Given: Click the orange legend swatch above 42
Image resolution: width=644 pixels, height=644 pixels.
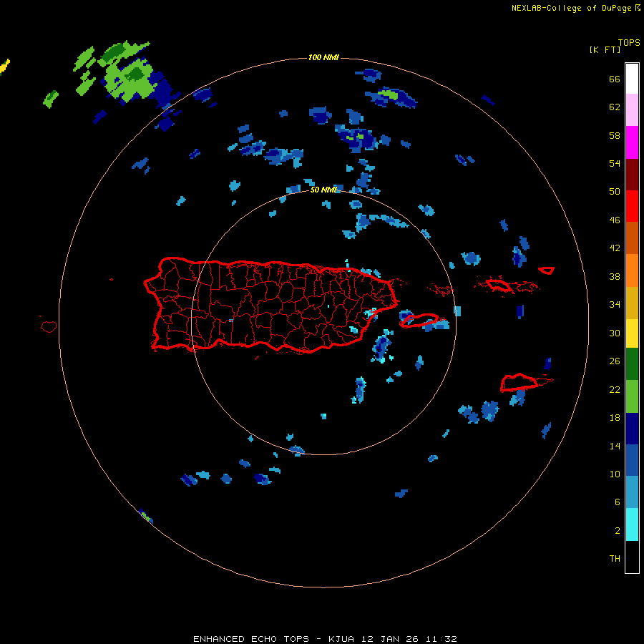Looking at the screenshot, I should tap(632, 270).
